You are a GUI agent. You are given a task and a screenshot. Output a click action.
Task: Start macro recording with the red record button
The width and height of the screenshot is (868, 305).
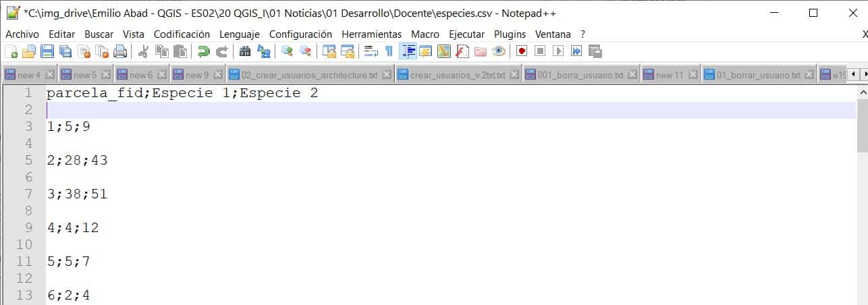(x=521, y=51)
